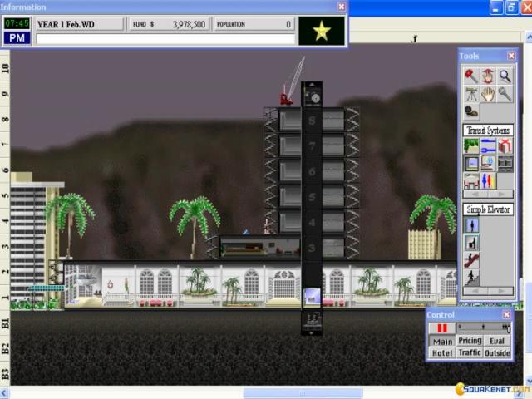Viewport: 532px width, 399px height.
Task: Page the item list right in Tools
Action: click(x=501, y=291)
